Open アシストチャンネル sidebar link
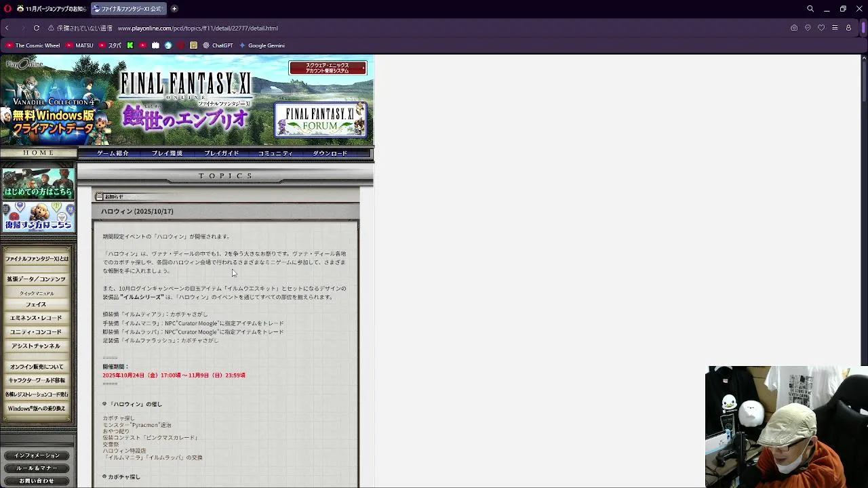This screenshot has height=488, width=868. click(36, 346)
